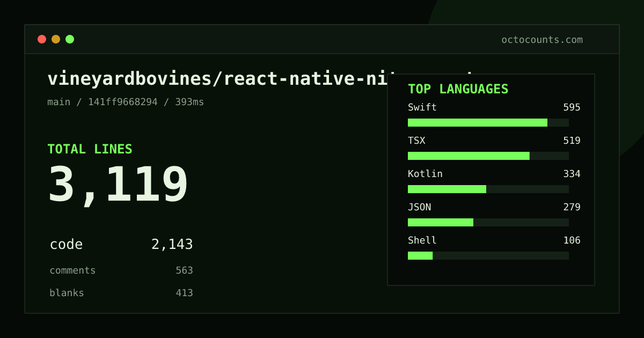Select the 563 comments count
This screenshot has height=338, width=644.
click(x=184, y=270)
